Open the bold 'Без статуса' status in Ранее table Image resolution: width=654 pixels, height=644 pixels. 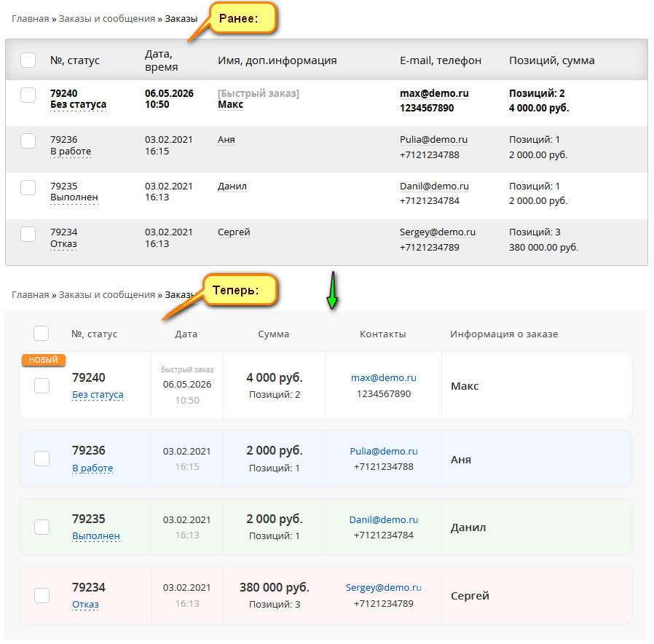click(78, 104)
